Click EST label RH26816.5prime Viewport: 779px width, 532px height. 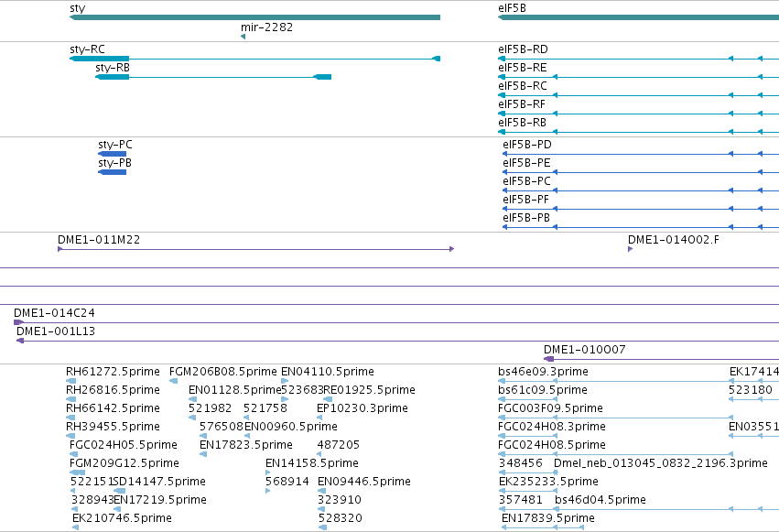pos(113,390)
